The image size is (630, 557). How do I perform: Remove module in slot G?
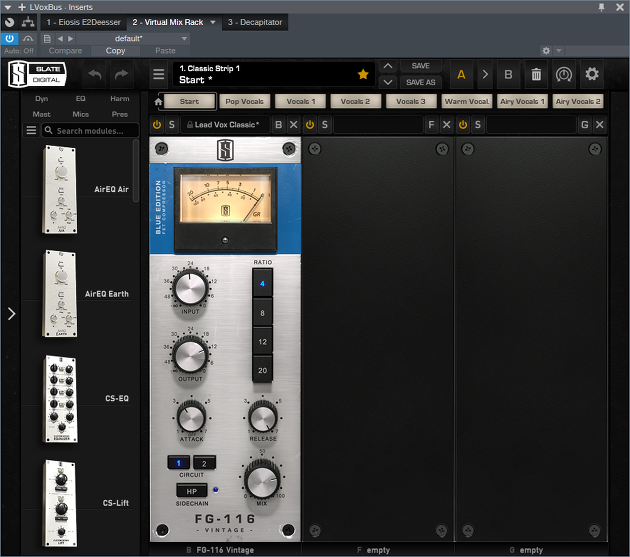[x=599, y=125]
